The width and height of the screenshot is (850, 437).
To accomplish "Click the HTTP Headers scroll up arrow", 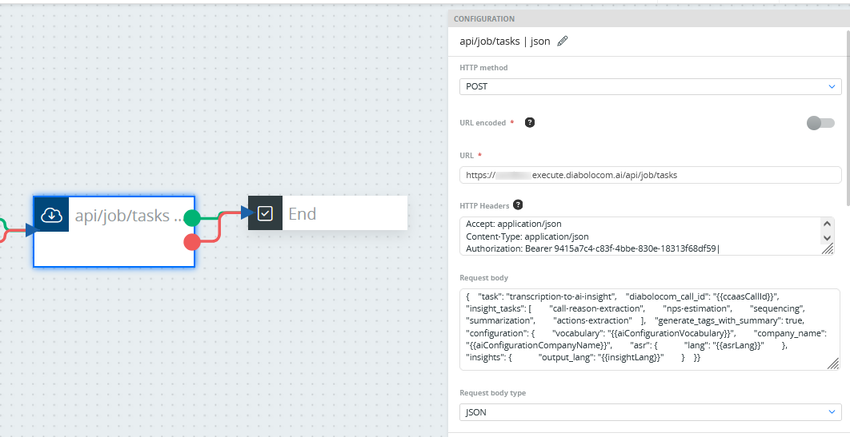I will [x=827, y=223].
